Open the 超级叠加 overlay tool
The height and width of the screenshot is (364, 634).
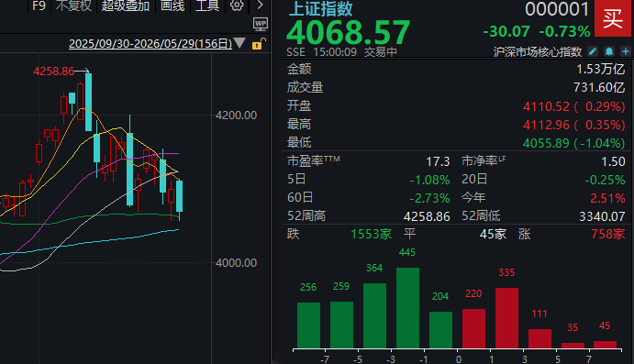click(126, 6)
